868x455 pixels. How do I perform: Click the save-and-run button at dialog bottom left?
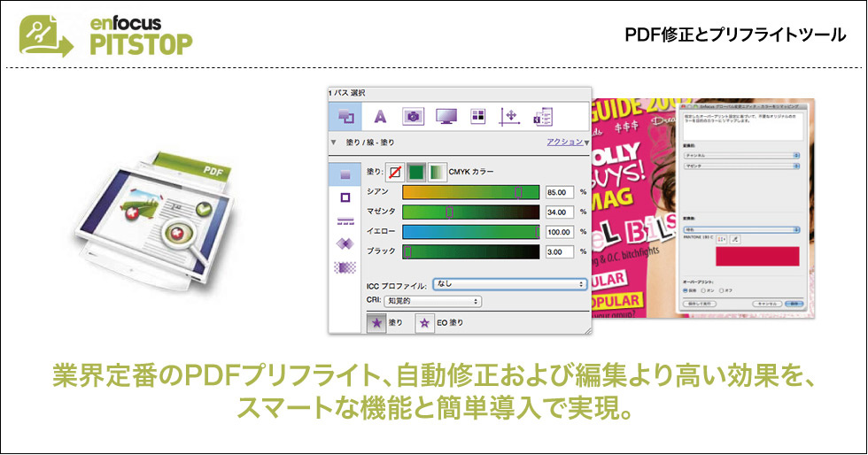coord(700,304)
